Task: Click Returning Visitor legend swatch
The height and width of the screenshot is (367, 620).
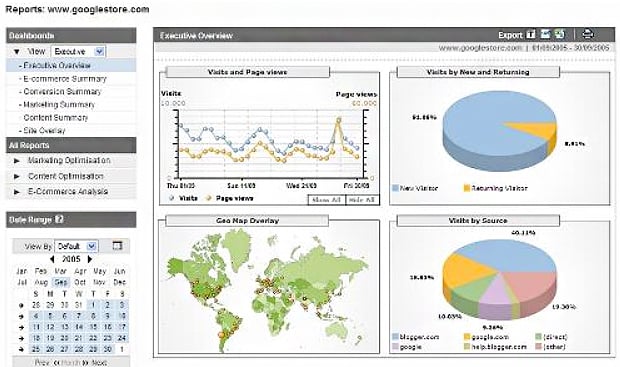Action: coord(467,188)
